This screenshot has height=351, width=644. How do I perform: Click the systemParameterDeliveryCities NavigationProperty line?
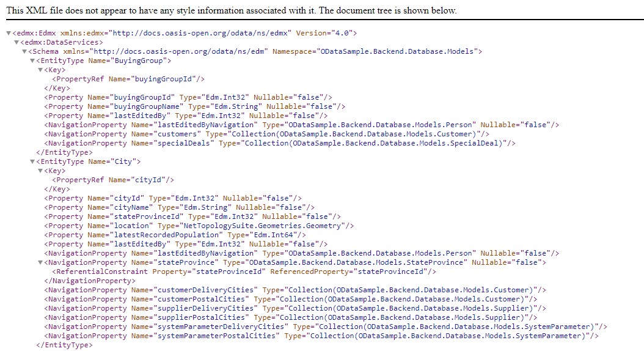pyautogui.click(x=326, y=327)
